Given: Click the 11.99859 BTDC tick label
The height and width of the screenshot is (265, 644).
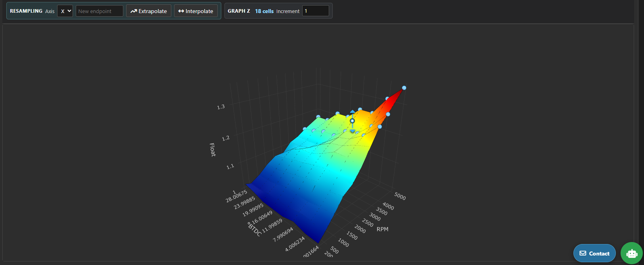Looking at the screenshot, I should [272, 225].
